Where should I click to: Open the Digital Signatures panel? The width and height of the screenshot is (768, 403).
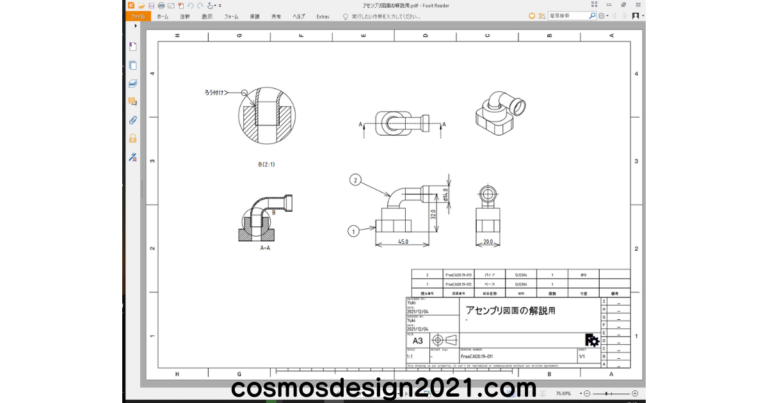133,157
